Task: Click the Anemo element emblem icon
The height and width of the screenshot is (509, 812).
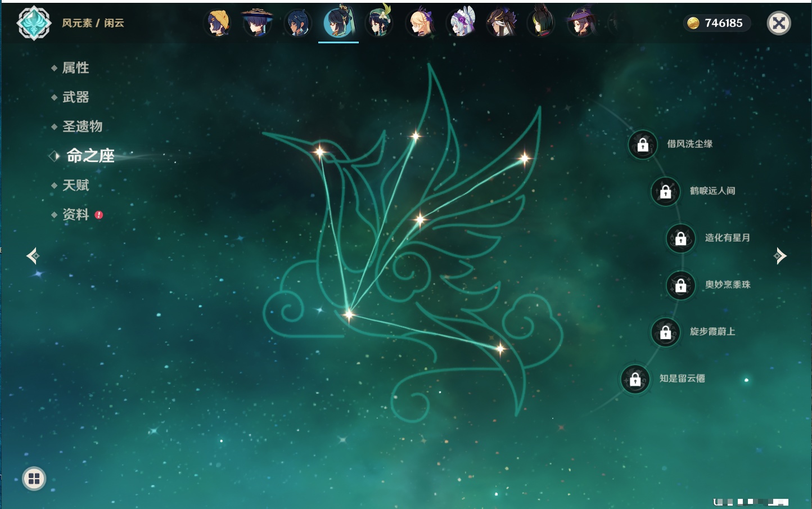Action: (34, 23)
